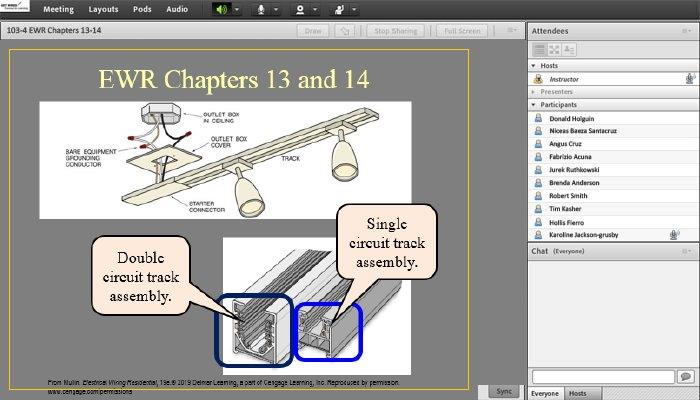The height and width of the screenshot is (400, 700).
Task: Click Karoline Jackson-grusby's microphone icon
Action: point(674,234)
